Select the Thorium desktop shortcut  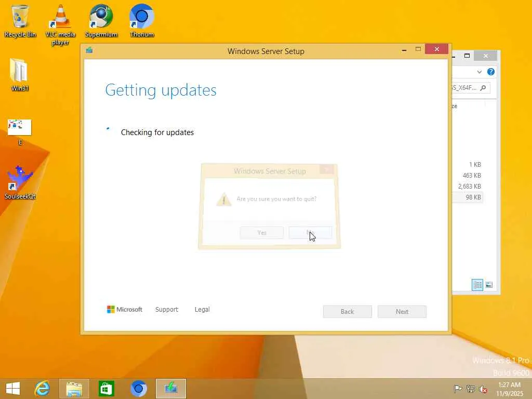point(142,21)
